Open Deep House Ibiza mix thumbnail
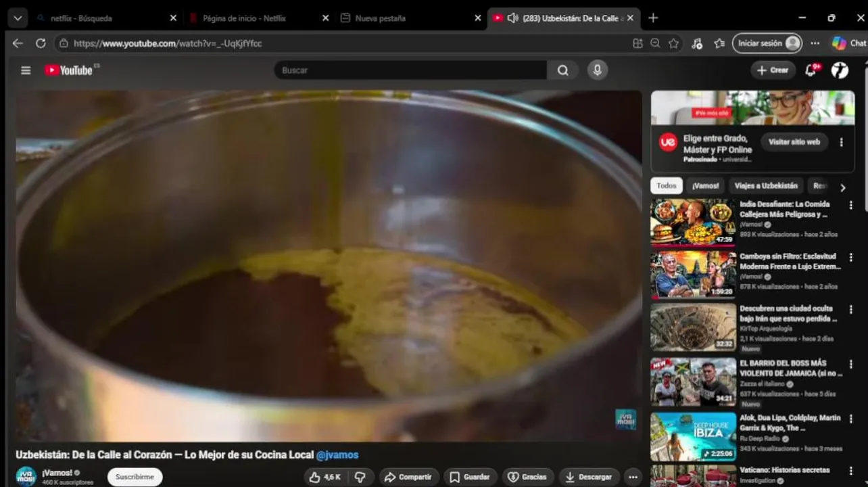The height and width of the screenshot is (487, 868). [x=693, y=436]
